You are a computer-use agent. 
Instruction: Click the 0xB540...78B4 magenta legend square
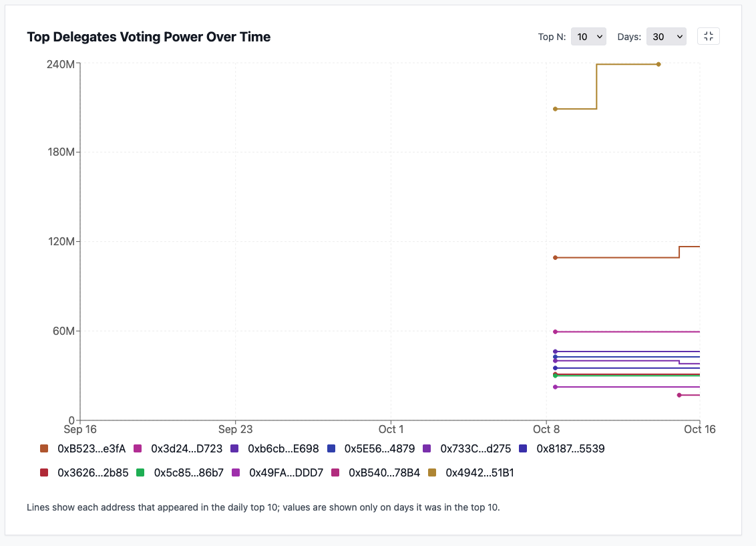[x=335, y=472]
